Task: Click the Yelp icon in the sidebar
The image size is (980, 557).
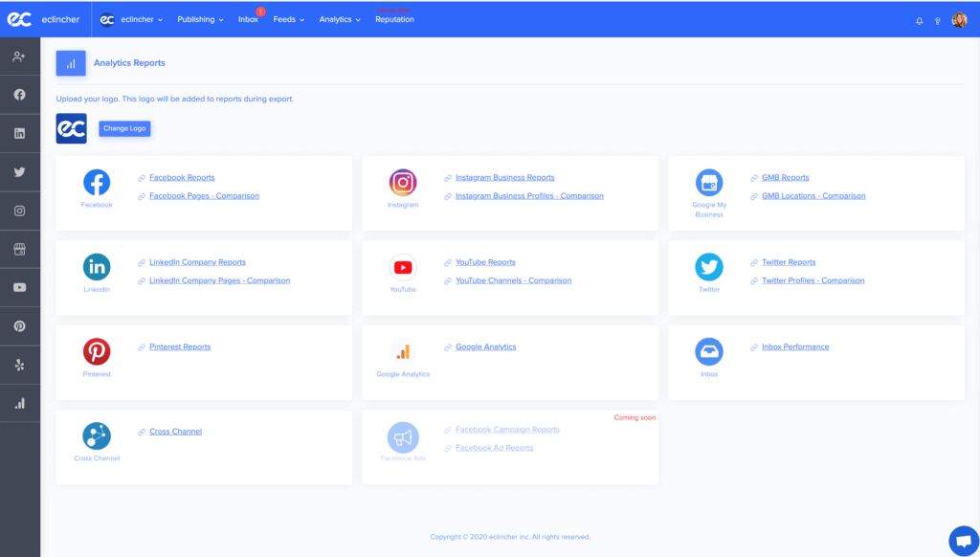Action: click(20, 364)
